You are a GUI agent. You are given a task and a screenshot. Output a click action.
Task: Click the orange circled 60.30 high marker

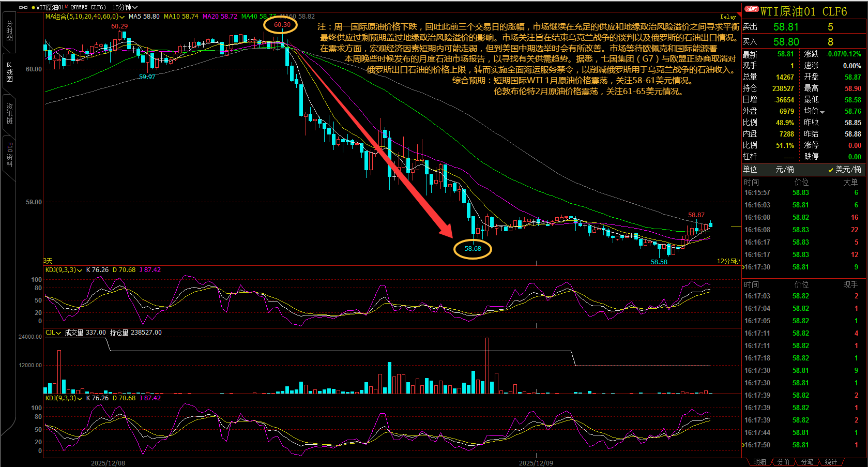(x=281, y=25)
